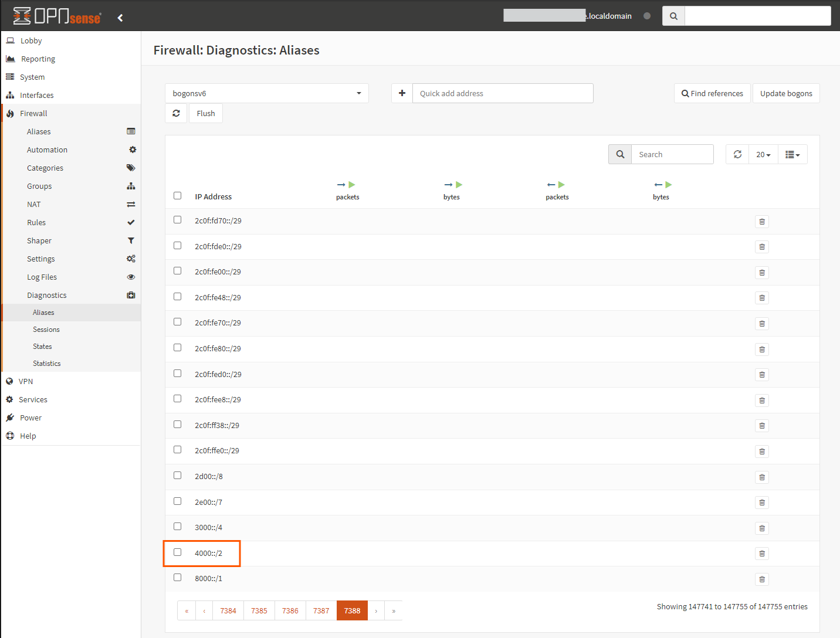Delete the 2c0f:ff38::/29 entry
The width and height of the screenshot is (840, 638).
click(762, 426)
